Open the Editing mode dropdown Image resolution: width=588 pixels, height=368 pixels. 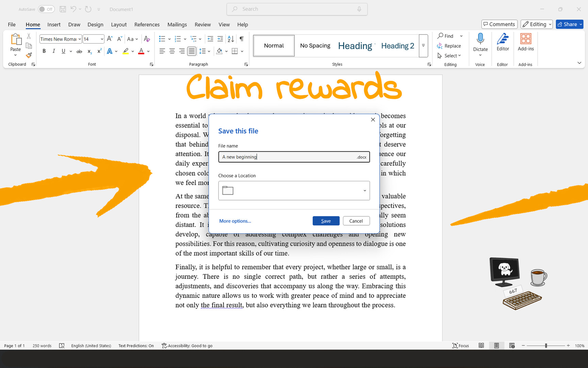click(x=537, y=24)
